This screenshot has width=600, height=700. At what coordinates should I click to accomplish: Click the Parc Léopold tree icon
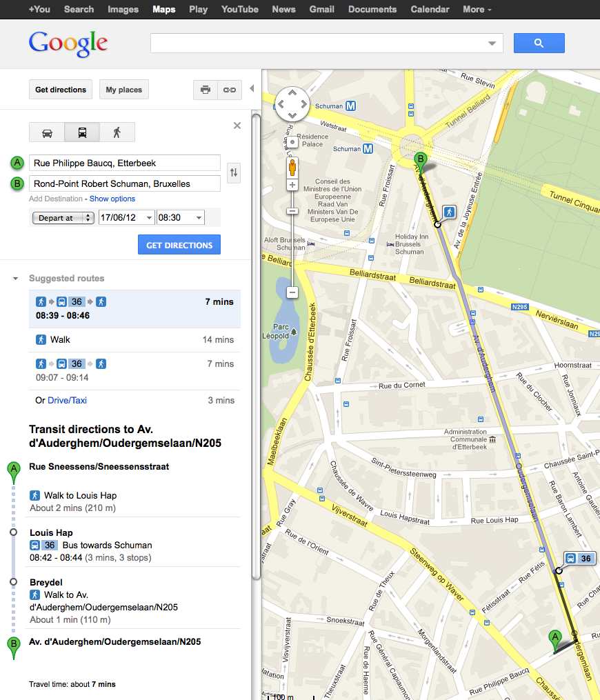294,332
